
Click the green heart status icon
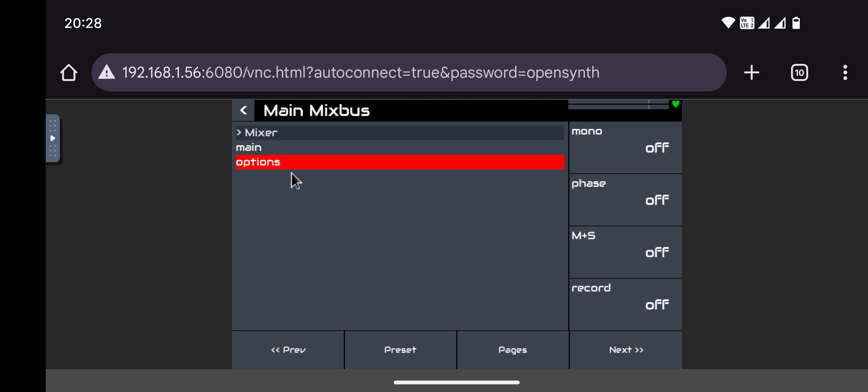[675, 105]
